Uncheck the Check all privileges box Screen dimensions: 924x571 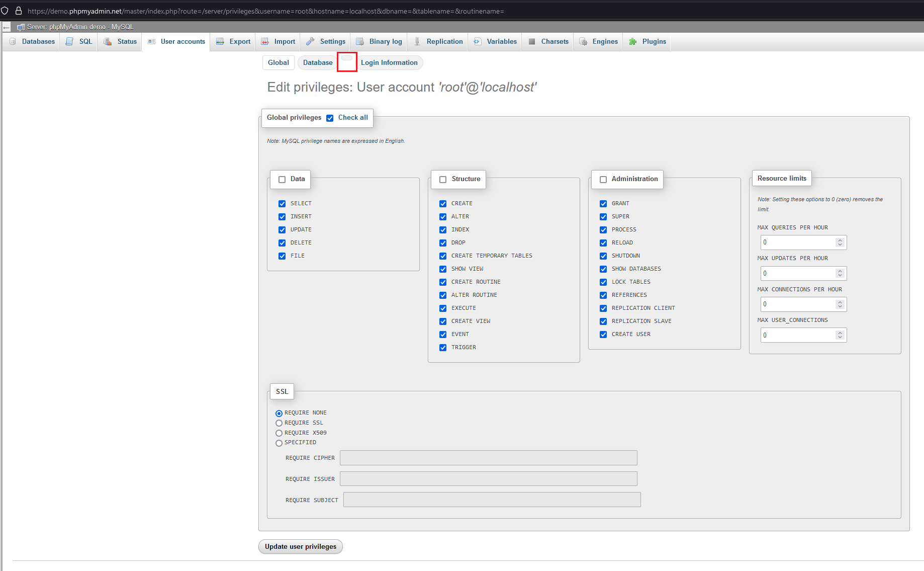(x=330, y=118)
